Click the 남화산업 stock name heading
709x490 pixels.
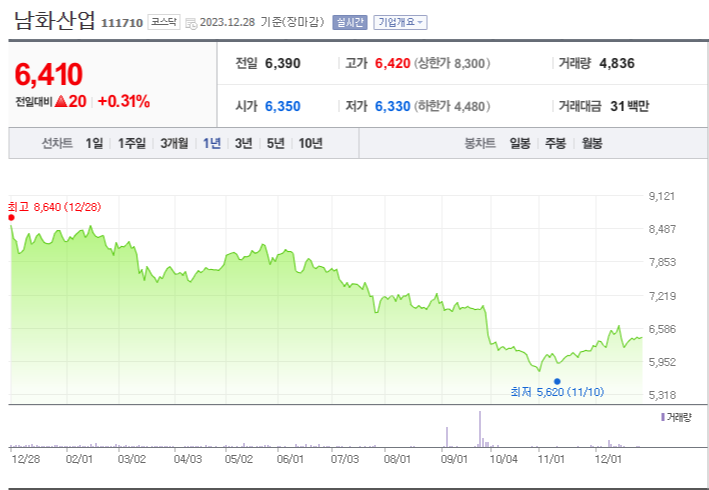click(x=55, y=20)
